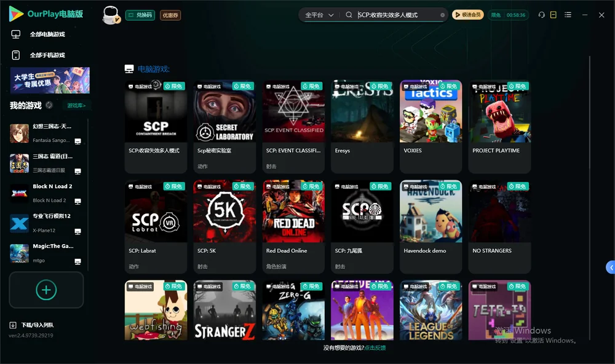The height and width of the screenshot is (364, 615).
Task: Open the Eresys game card
Action: tap(362, 127)
